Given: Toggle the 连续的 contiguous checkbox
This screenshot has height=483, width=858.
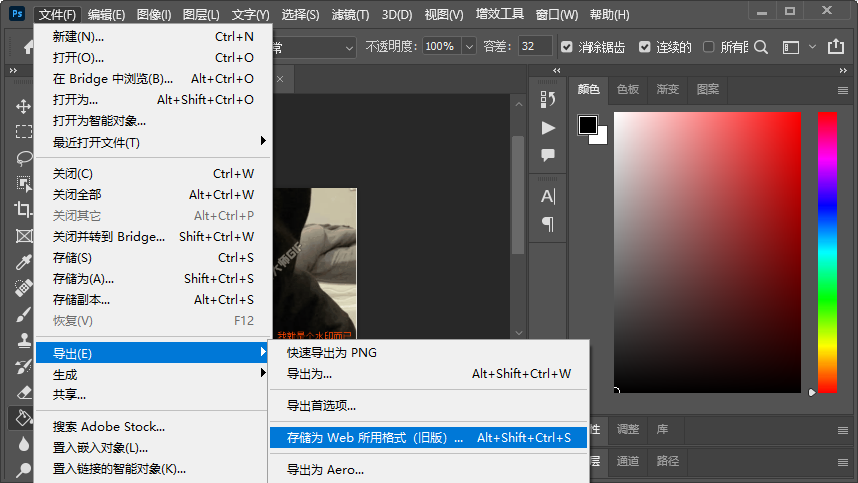Looking at the screenshot, I should pos(645,47).
